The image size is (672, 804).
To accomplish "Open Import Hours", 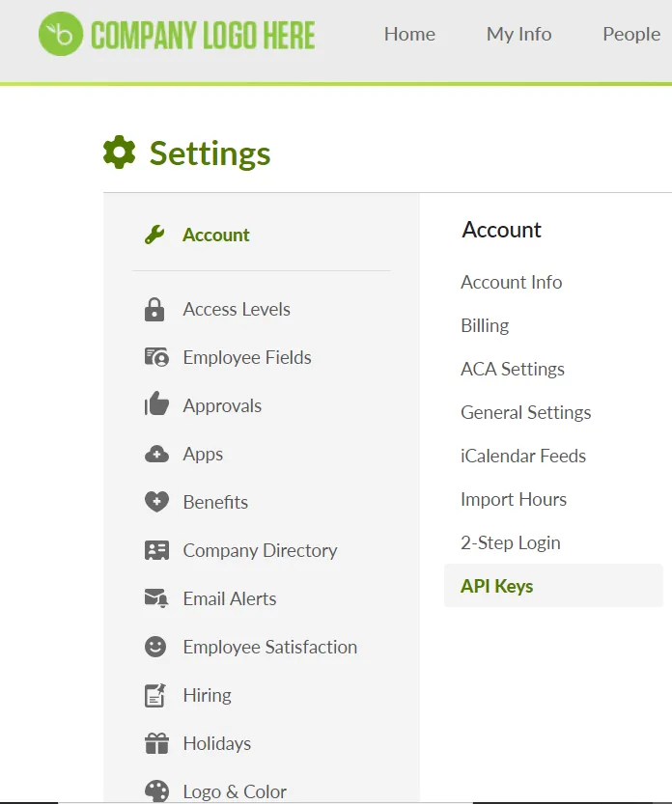I will (514, 499).
